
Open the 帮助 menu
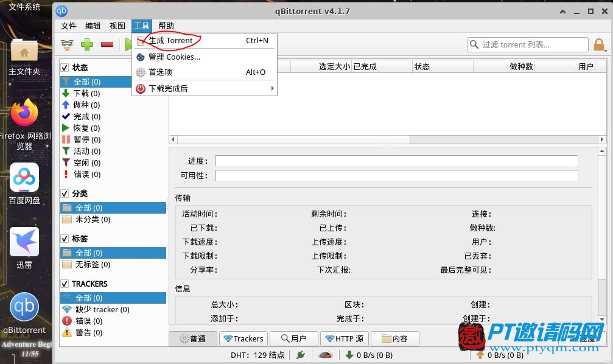(x=166, y=26)
